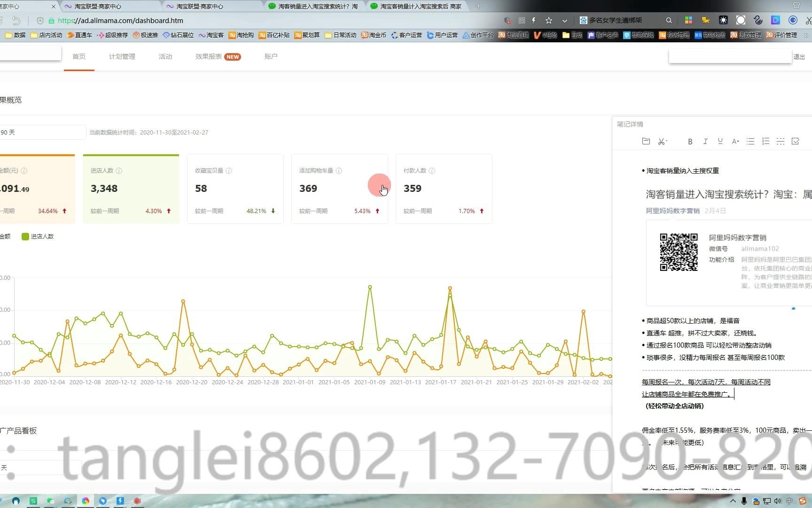Open 钻石展位 bookmark
The image size is (812, 508).
pyautogui.click(x=178, y=35)
